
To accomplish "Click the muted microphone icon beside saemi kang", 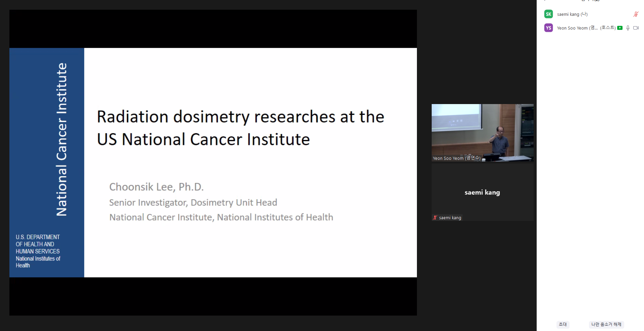I will (x=636, y=14).
